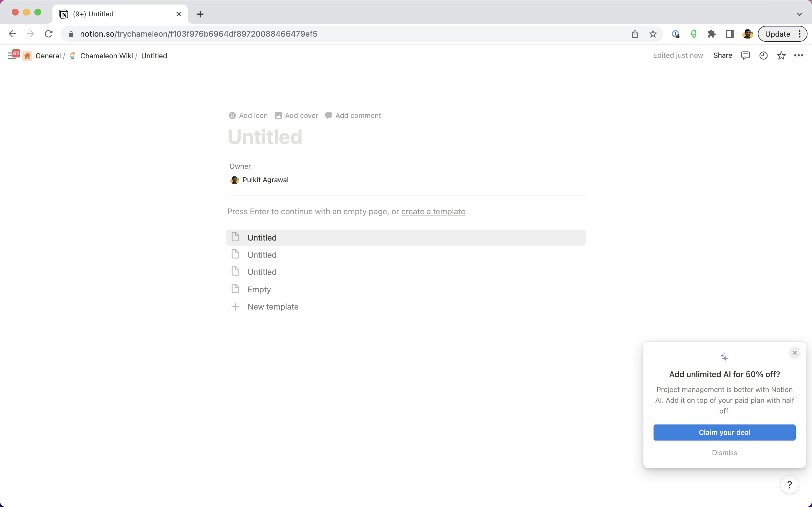Click New template to add a template
Image resolution: width=812 pixels, height=507 pixels.
coord(273,306)
